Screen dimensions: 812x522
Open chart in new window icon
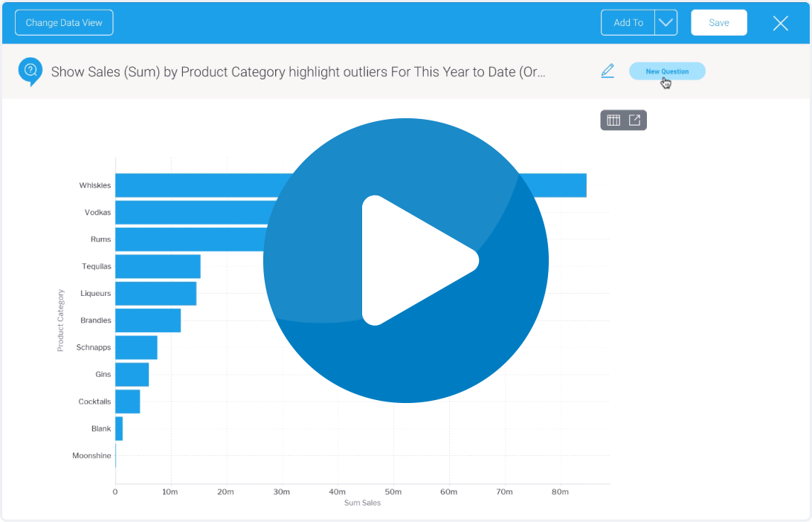[x=634, y=120]
